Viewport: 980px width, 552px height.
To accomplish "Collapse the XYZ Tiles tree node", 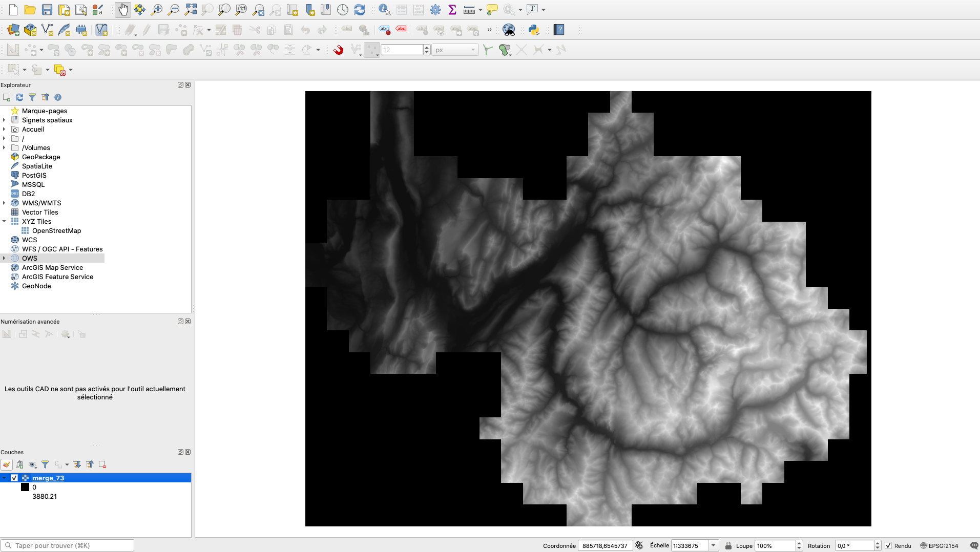I will [4, 221].
